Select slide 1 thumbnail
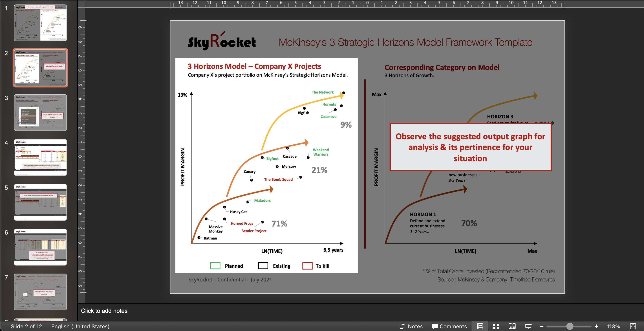Viewport: 644px width, 331px height. coord(40,23)
